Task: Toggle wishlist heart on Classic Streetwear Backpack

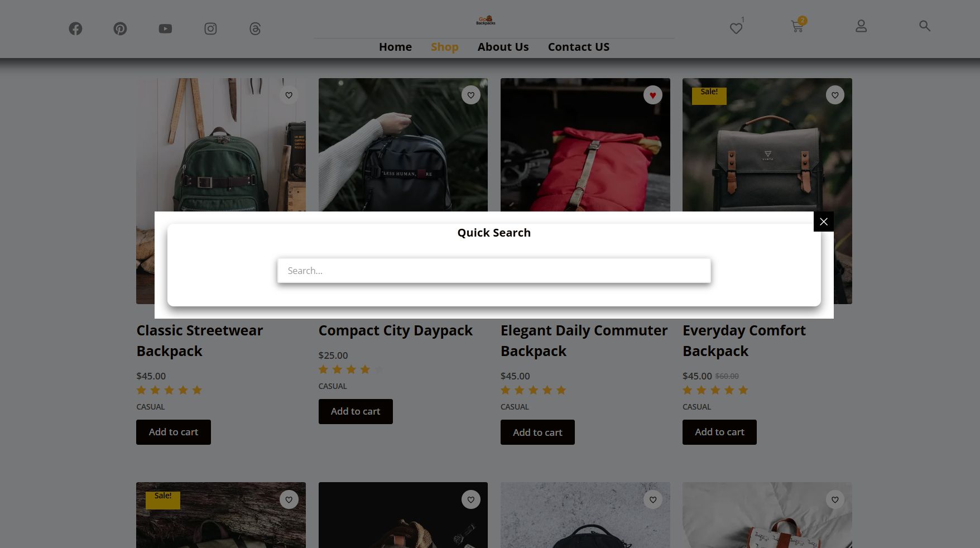Action: (x=289, y=95)
